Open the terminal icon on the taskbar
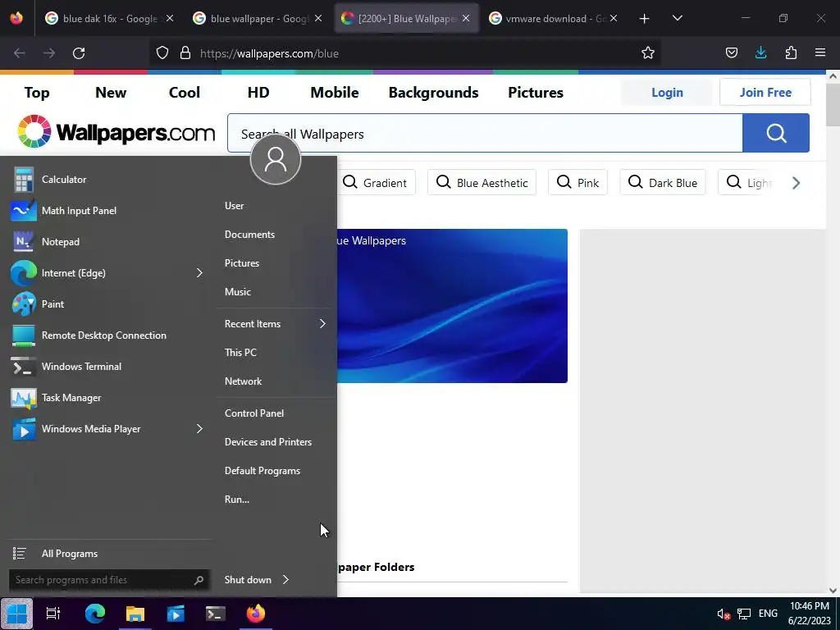 pyautogui.click(x=216, y=614)
